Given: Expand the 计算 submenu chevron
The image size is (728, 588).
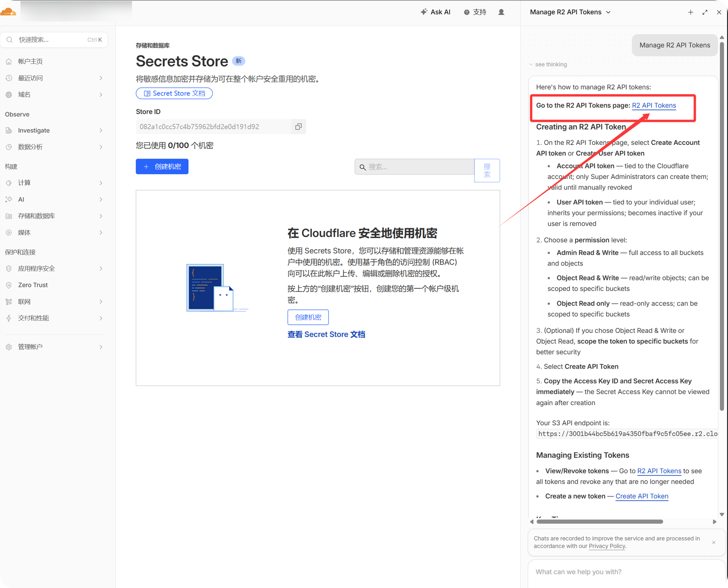Looking at the screenshot, I should pos(101,183).
